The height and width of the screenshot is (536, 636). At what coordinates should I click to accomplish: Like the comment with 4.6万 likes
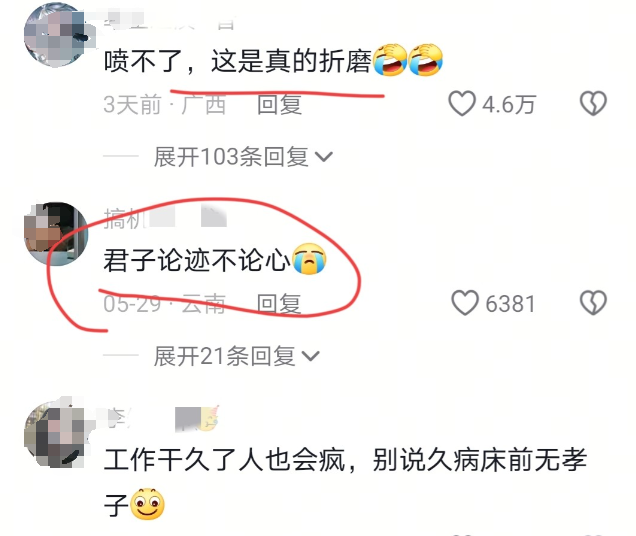pos(462,103)
